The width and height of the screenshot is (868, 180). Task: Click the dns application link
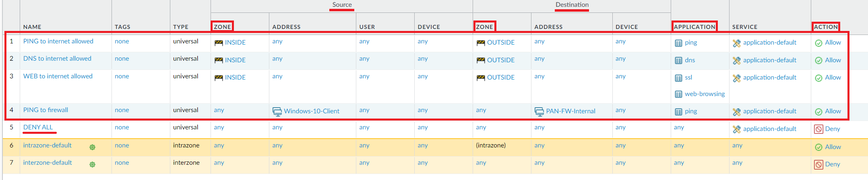coord(690,60)
